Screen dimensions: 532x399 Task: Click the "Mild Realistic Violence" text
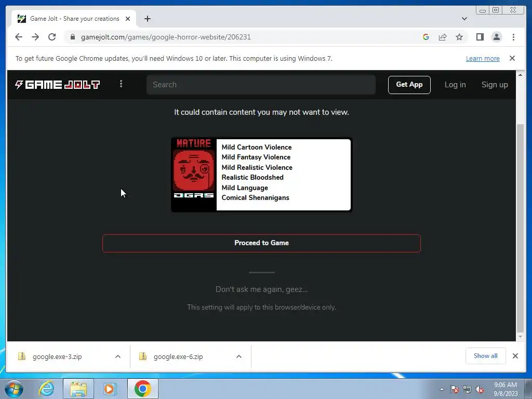tap(257, 167)
